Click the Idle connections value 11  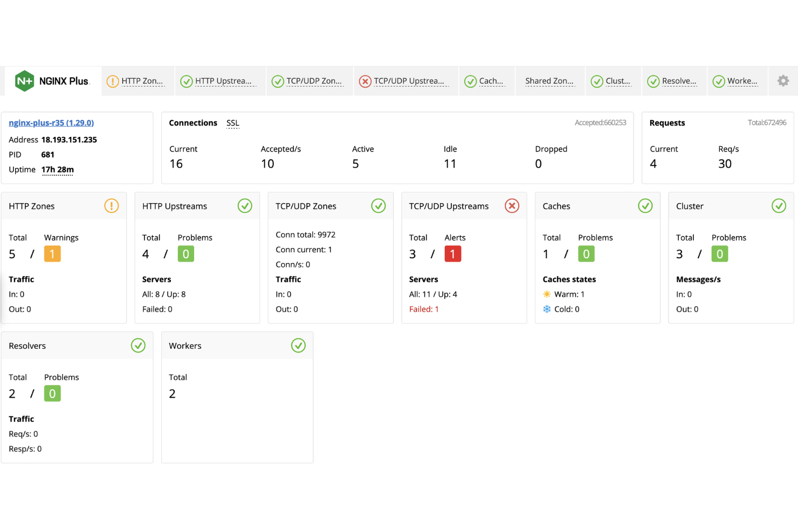[450, 164]
